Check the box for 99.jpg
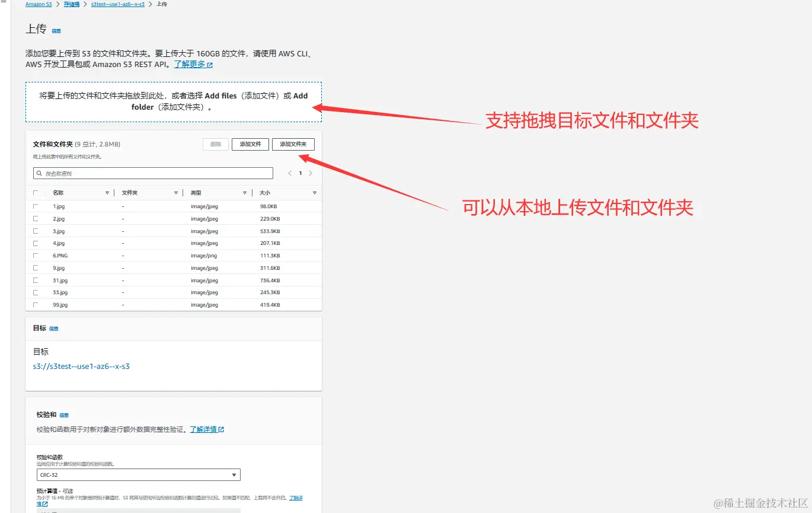The width and height of the screenshot is (812, 513). [36, 305]
